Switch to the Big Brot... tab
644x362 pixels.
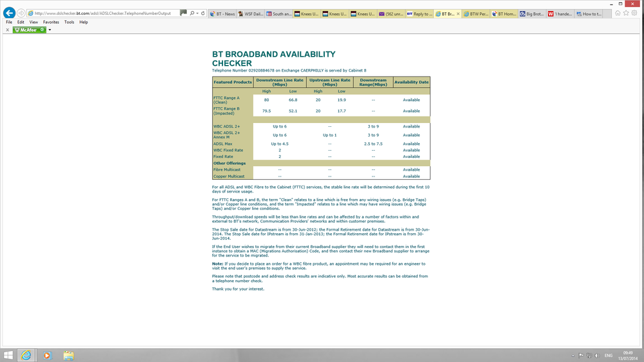(532, 14)
